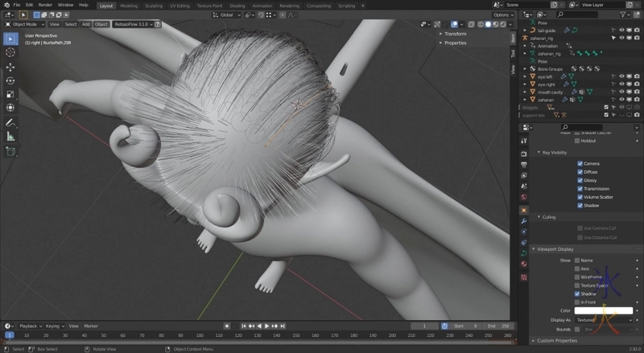Toggle the Glossy ray visibility checkbox
Viewport: 644px width, 353px height.
coord(580,180)
